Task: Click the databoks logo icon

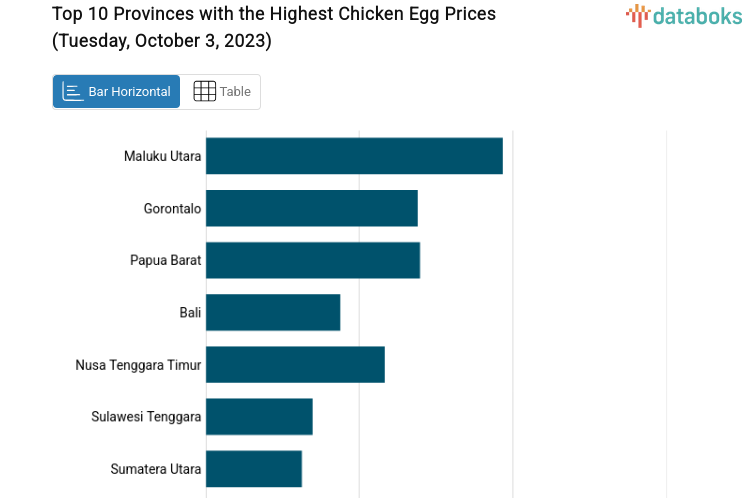Action: [x=638, y=14]
